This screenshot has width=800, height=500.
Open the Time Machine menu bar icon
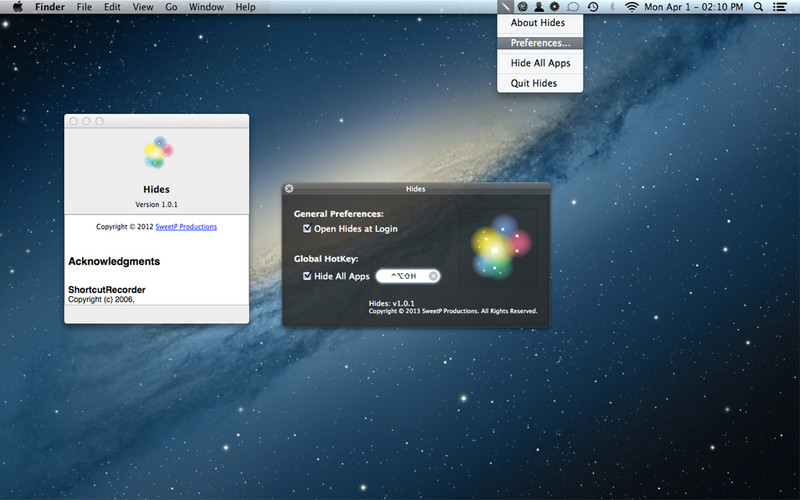pos(593,7)
